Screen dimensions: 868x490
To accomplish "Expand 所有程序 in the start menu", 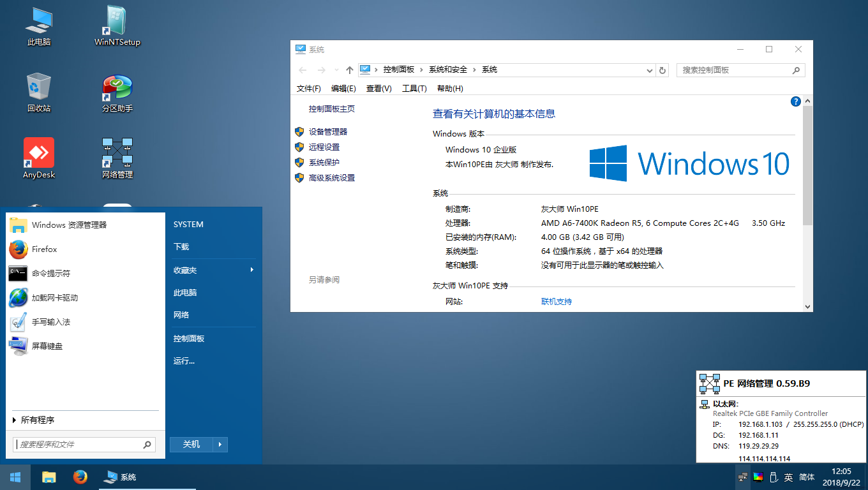I will pos(86,420).
